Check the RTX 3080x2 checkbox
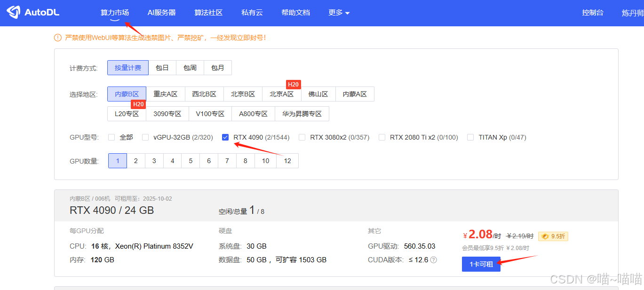 point(302,137)
